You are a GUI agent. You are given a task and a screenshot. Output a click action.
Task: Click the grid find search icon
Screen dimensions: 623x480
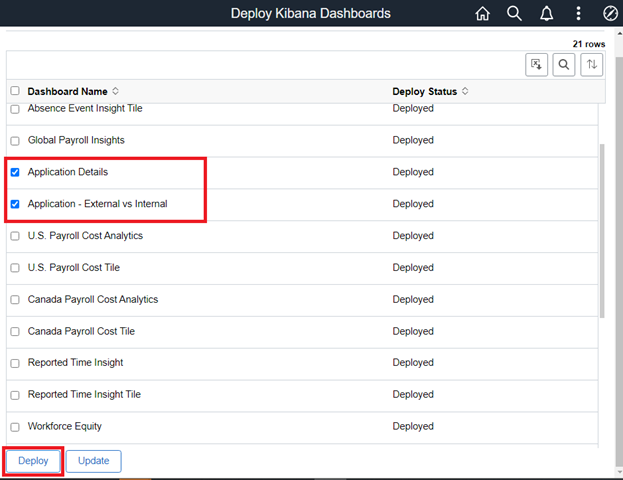(x=564, y=65)
